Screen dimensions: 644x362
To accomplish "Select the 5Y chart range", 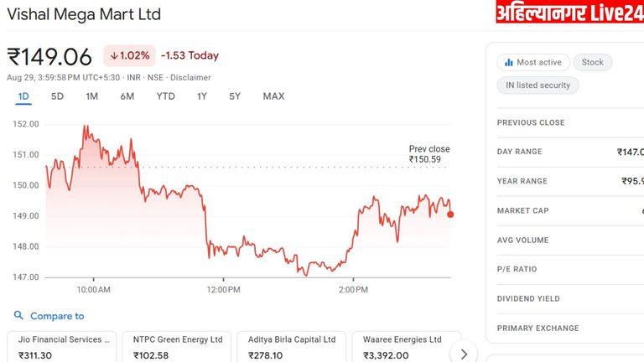I will pos(235,96).
